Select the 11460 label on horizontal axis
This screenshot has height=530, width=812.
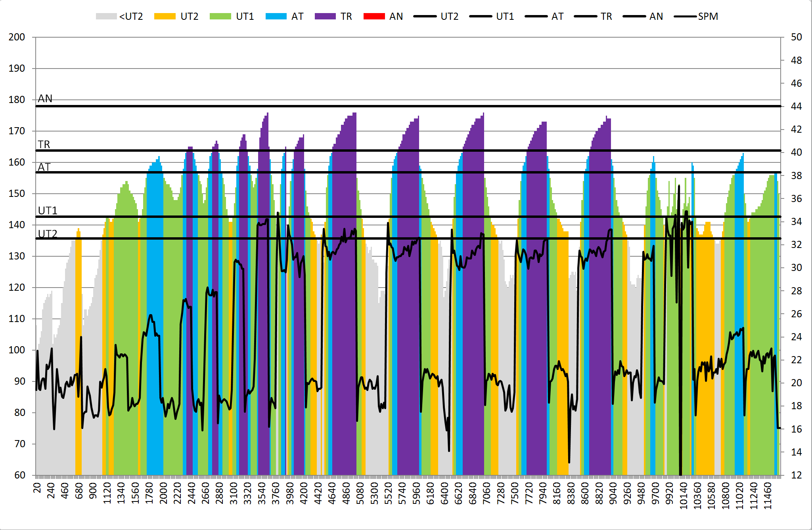pyautogui.click(x=768, y=496)
